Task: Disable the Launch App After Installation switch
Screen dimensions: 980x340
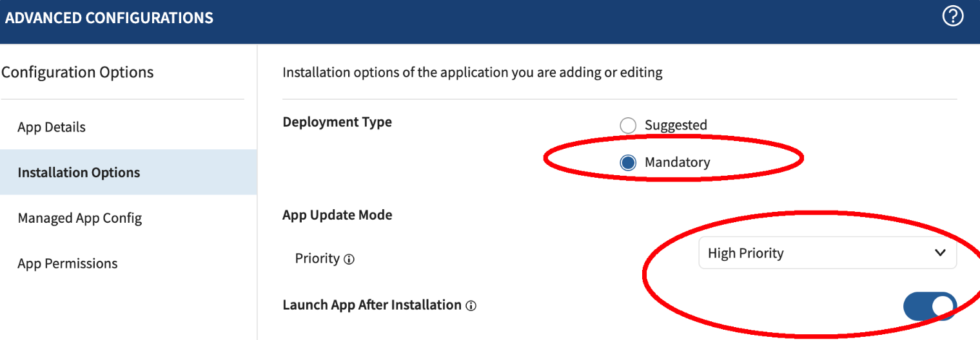Action: (x=930, y=306)
